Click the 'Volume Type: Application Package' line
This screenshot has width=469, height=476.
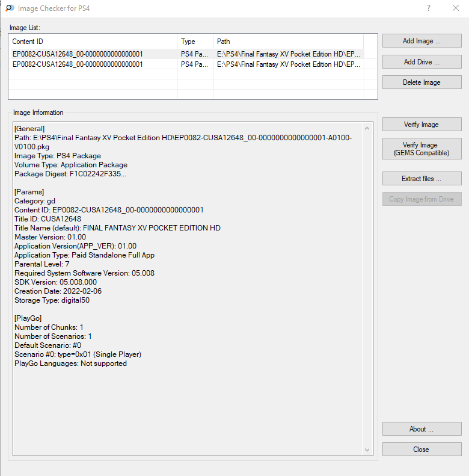[71, 165]
